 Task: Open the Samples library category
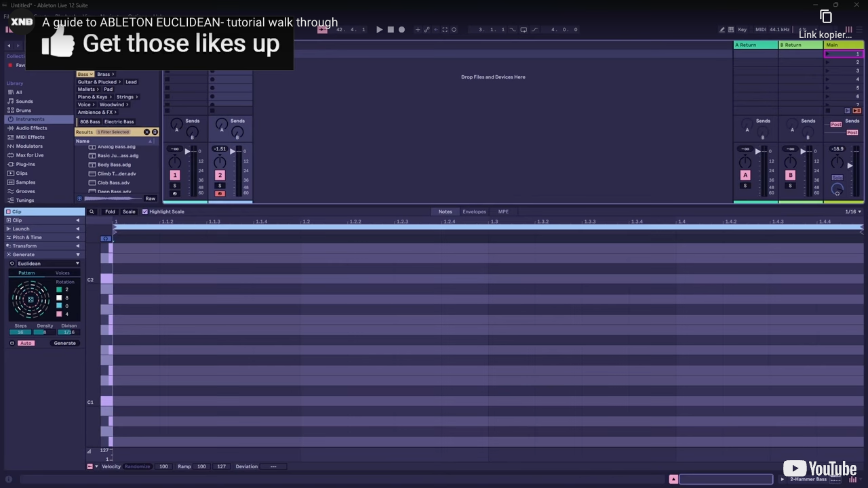pyautogui.click(x=26, y=182)
